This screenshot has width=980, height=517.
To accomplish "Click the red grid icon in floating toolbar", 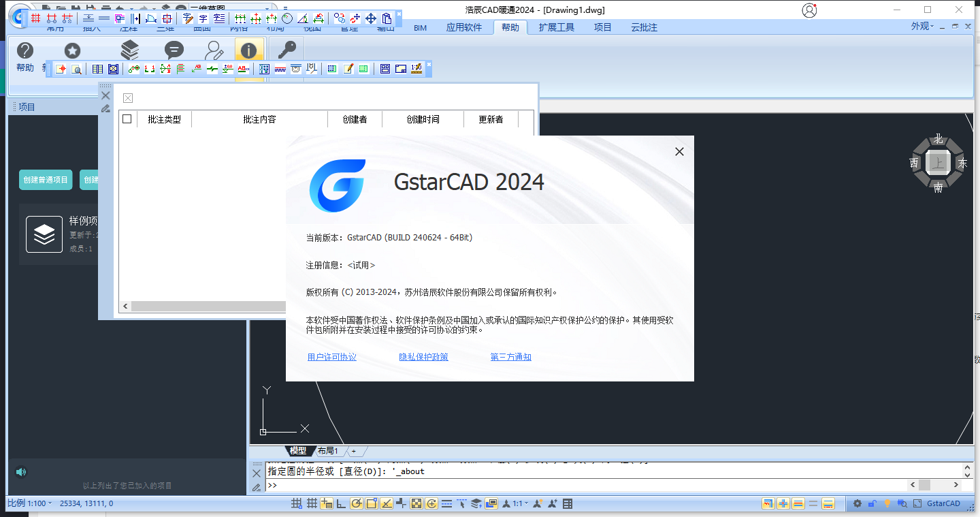I will [35, 18].
